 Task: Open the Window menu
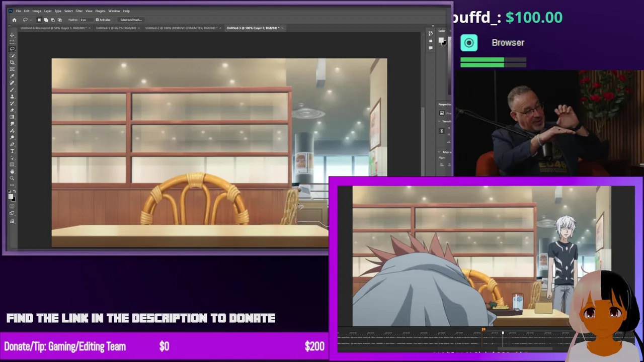114,11
